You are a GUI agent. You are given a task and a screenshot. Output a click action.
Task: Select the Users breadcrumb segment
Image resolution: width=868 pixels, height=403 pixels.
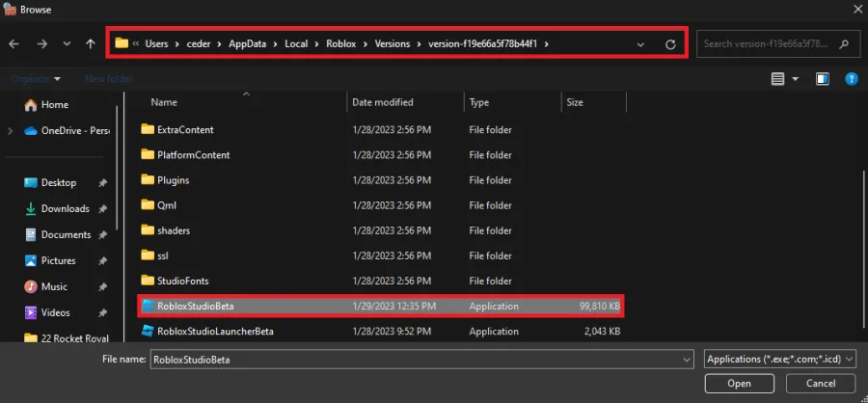click(x=156, y=44)
